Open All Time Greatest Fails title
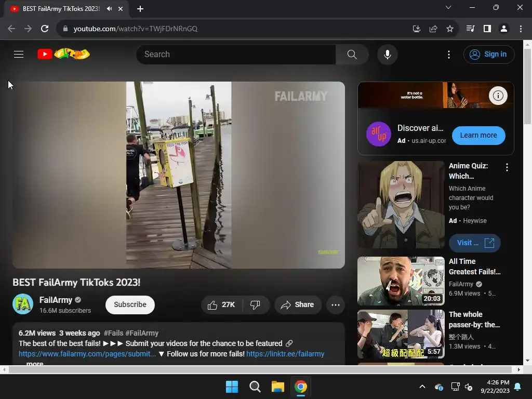 point(474,267)
